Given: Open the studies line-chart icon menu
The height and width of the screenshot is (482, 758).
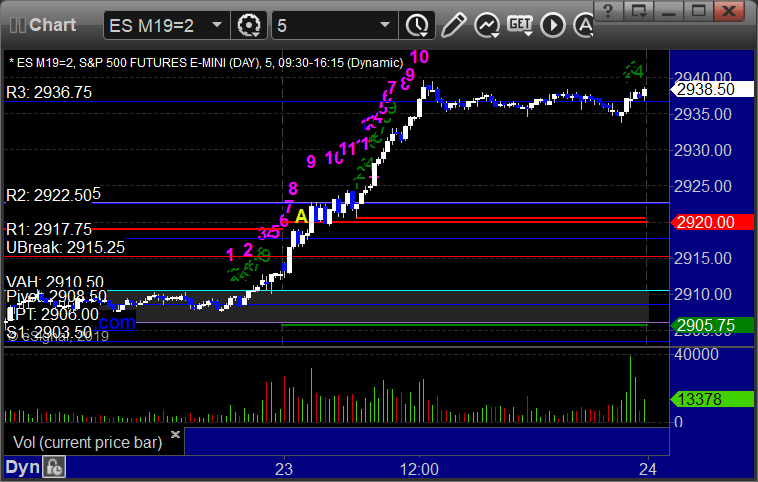Looking at the screenshot, I should coord(487,23).
